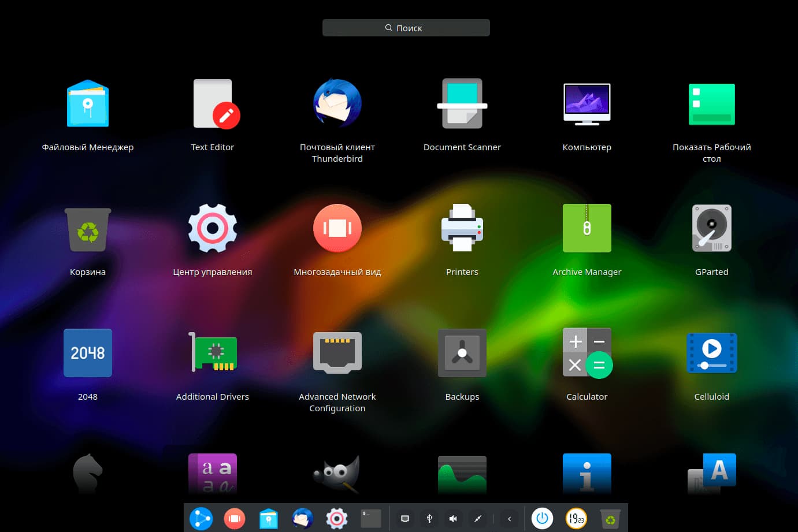Open the blue info icon app
Viewport: 798px width, 532px height.
tap(587, 474)
